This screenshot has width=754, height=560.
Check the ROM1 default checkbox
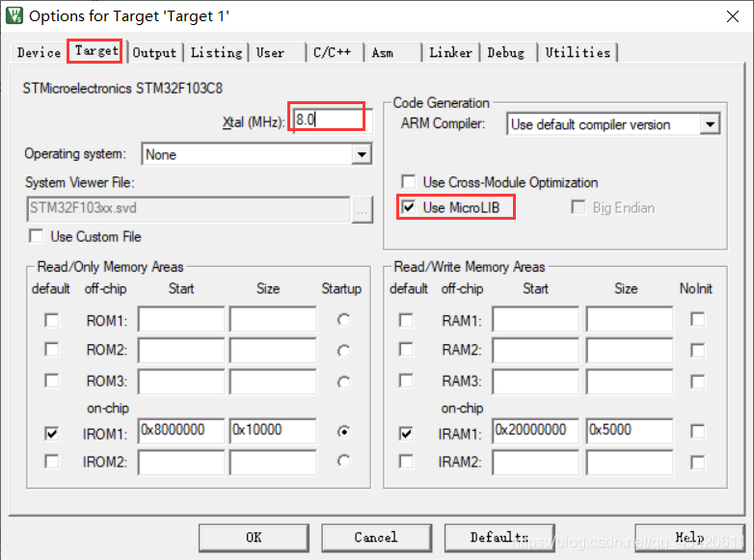[51, 320]
